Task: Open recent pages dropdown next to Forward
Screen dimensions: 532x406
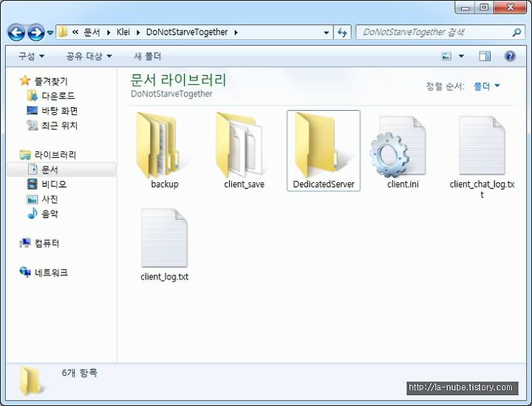Action: (50, 32)
